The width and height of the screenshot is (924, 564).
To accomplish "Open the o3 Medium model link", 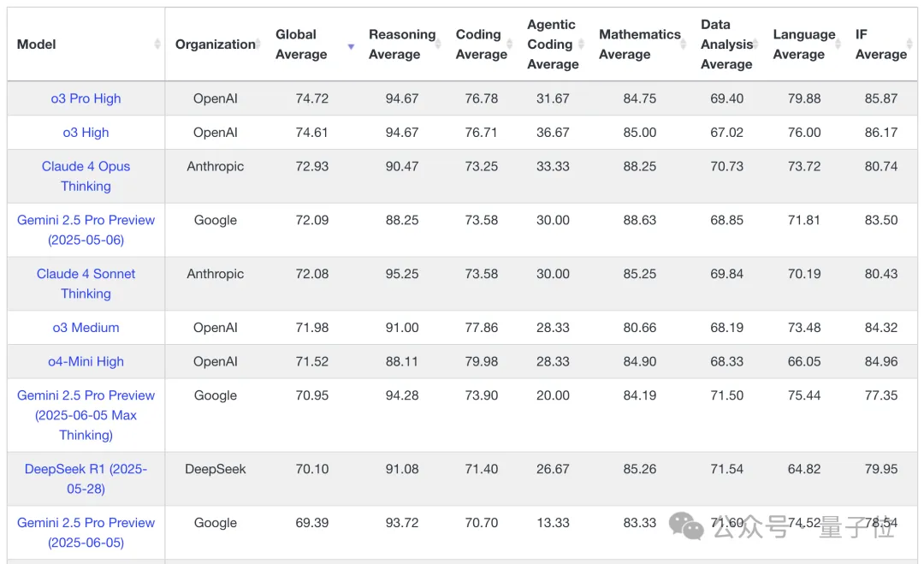I will [x=86, y=328].
